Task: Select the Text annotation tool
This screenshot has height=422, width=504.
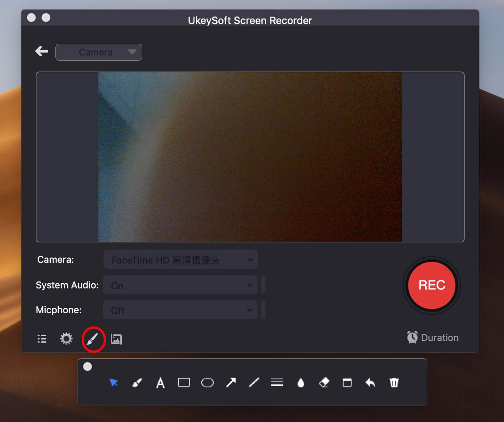Action: tap(160, 383)
